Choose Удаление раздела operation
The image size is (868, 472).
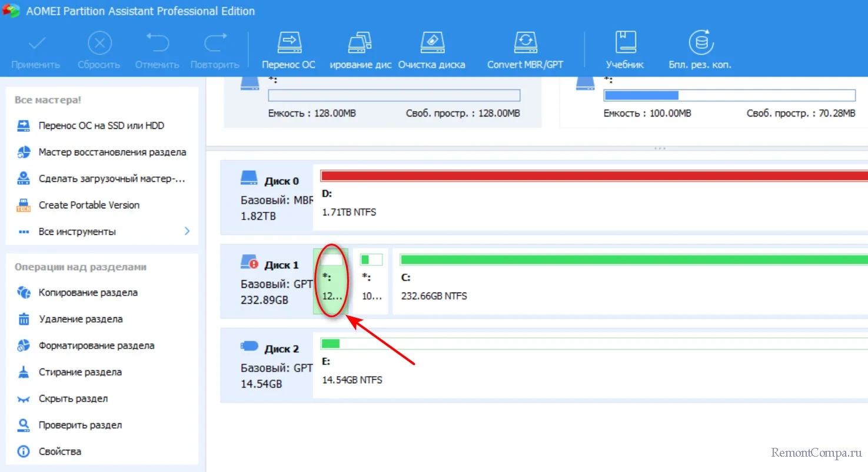click(81, 319)
